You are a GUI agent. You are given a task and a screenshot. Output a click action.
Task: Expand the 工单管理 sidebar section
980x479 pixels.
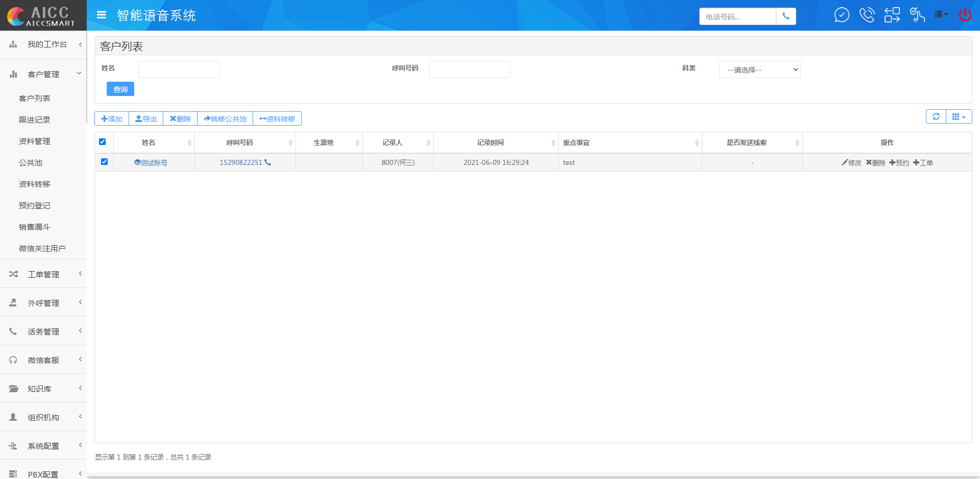43,274
